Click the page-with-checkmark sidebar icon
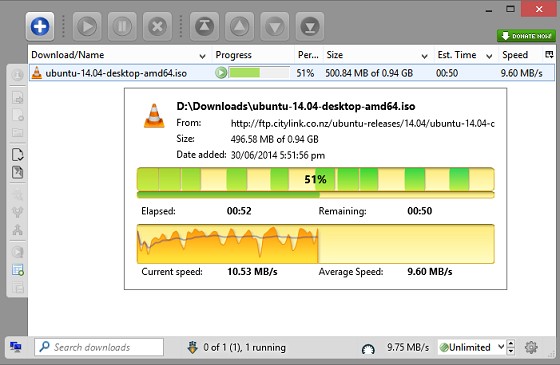 pos(18,155)
